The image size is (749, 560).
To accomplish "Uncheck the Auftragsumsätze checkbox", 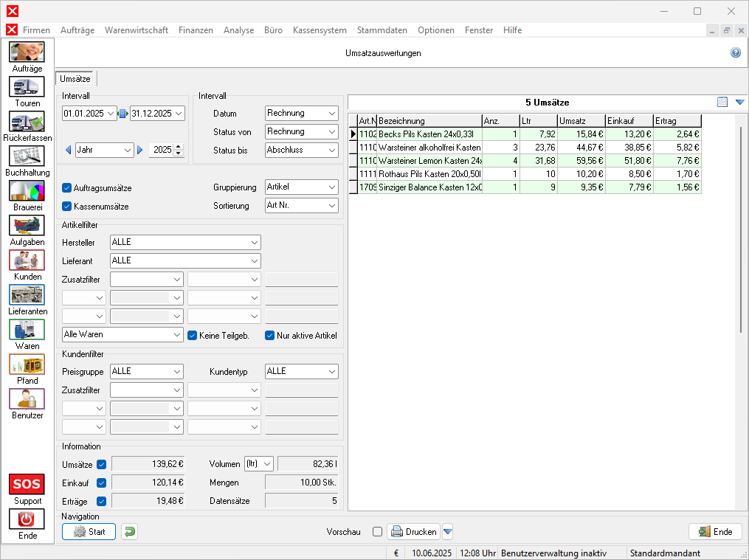I will (x=67, y=188).
